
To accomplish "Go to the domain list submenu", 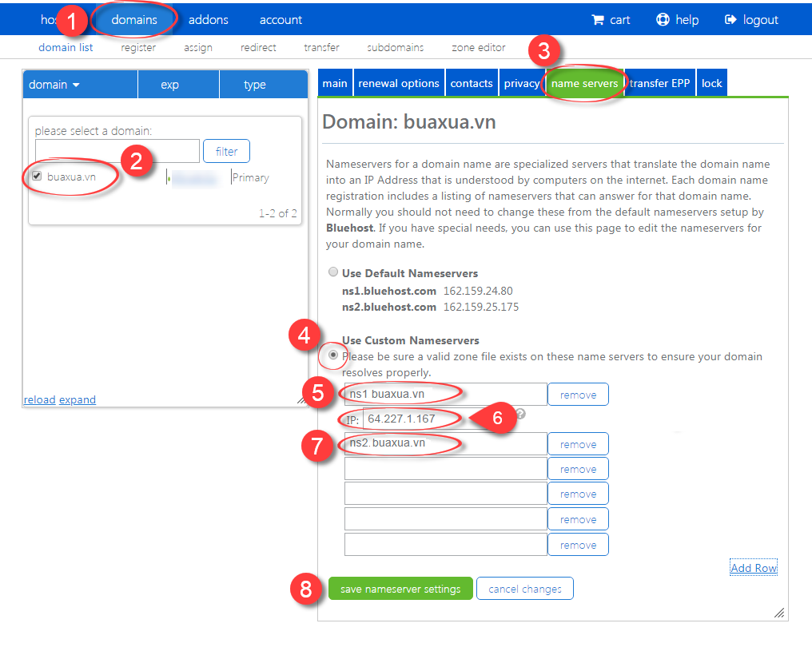I will click(66, 48).
